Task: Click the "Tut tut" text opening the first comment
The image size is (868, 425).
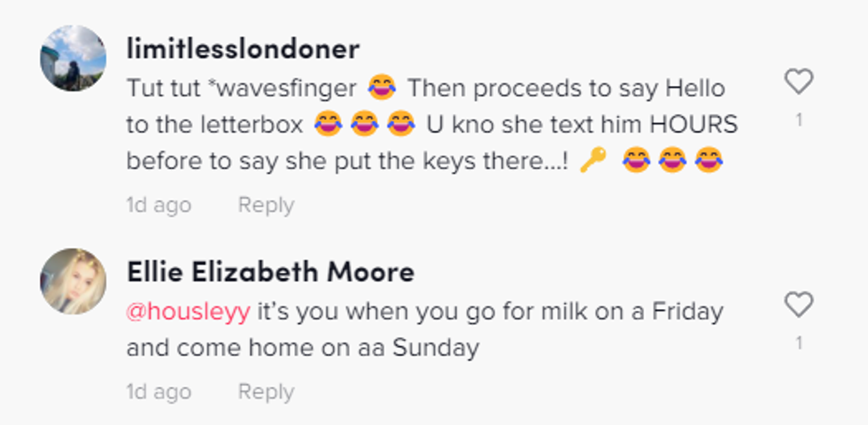Action: click(x=155, y=89)
